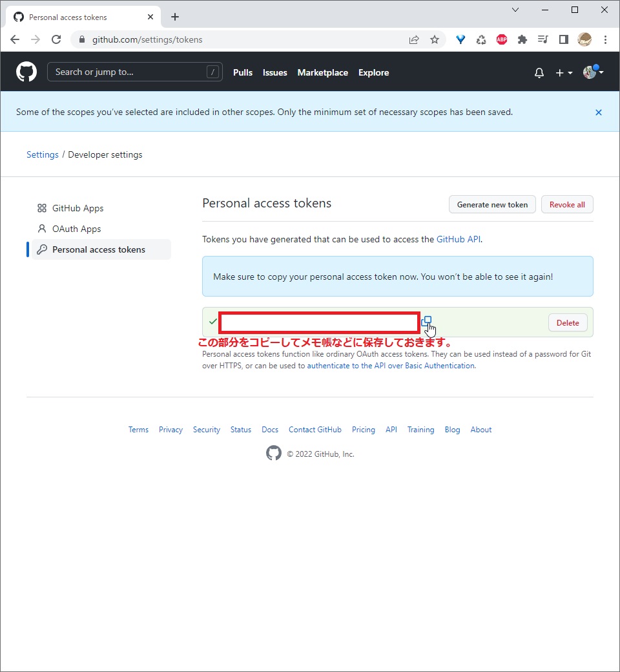620x672 pixels.
Task: Open the media control playlist icon
Action: [543, 40]
